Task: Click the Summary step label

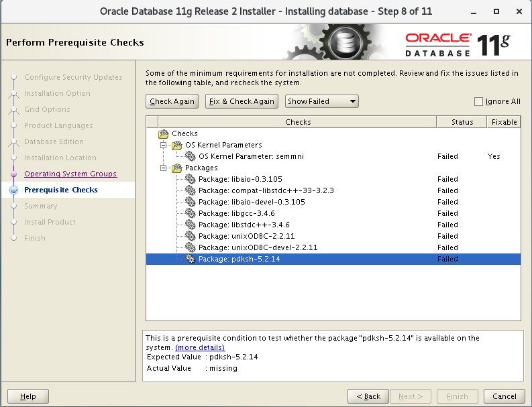Action: coord(41,206)
